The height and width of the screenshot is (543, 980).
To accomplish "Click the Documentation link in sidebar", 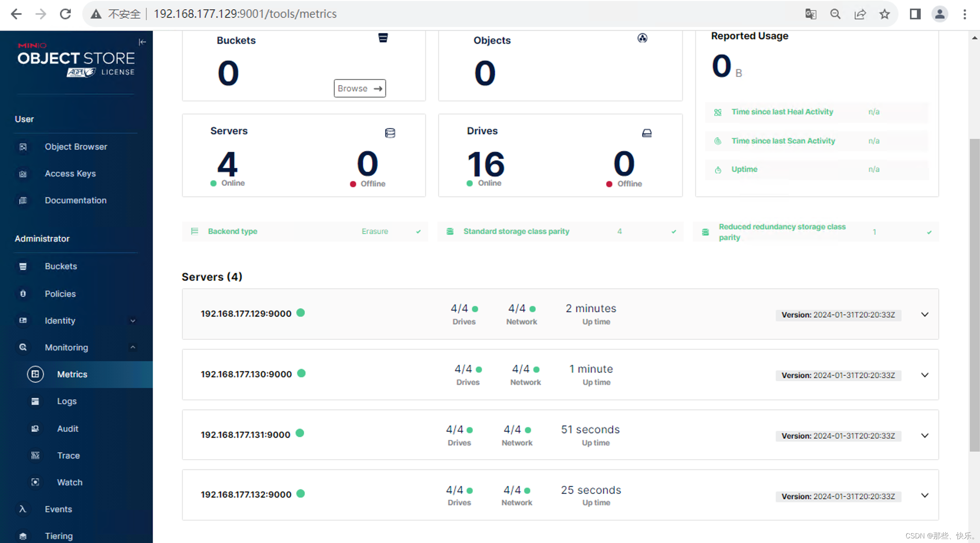I will pyautogui.click(x=76, y=200).
